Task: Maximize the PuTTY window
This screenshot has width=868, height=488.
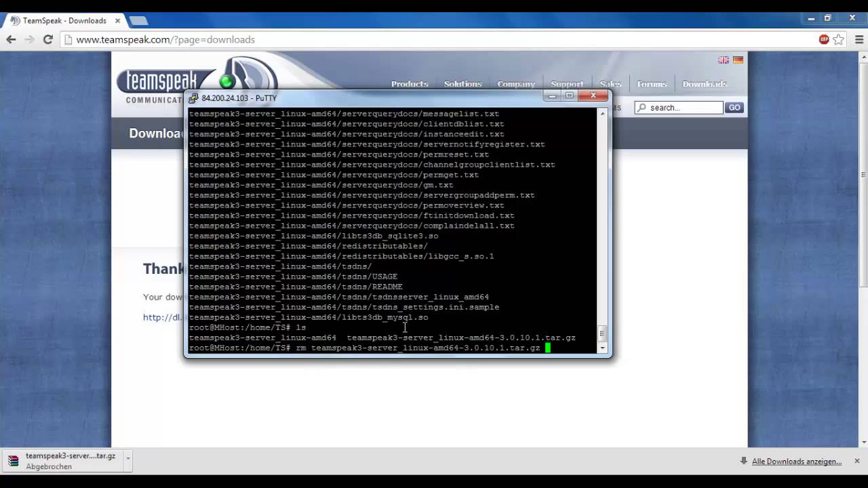Action: 570,96
